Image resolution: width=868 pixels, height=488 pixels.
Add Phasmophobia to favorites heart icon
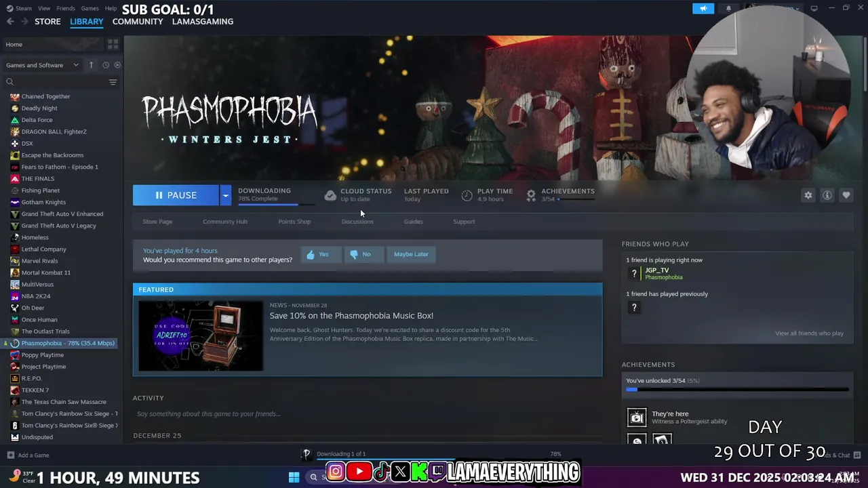coord(846,195)
